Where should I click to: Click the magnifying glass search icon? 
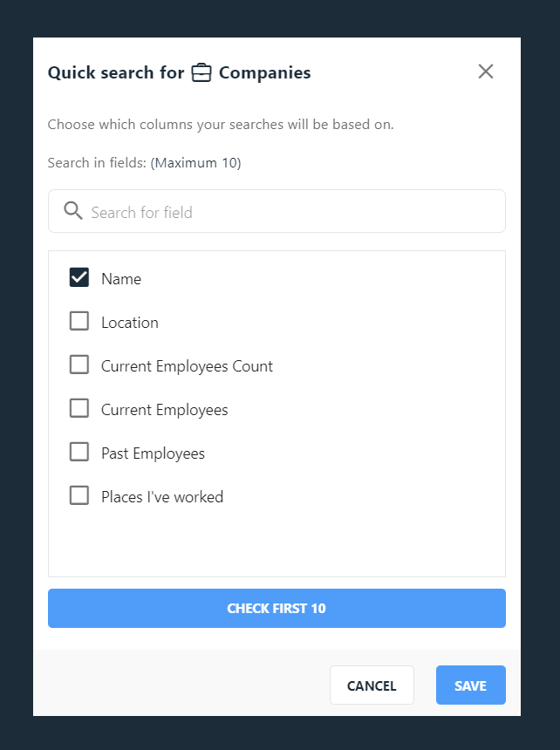click(73, 210)
